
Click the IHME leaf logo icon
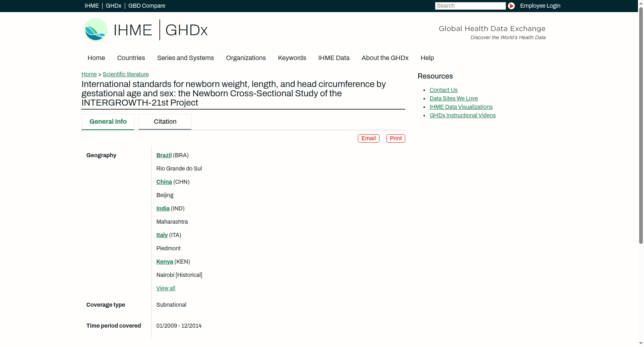tap(96, 30)
